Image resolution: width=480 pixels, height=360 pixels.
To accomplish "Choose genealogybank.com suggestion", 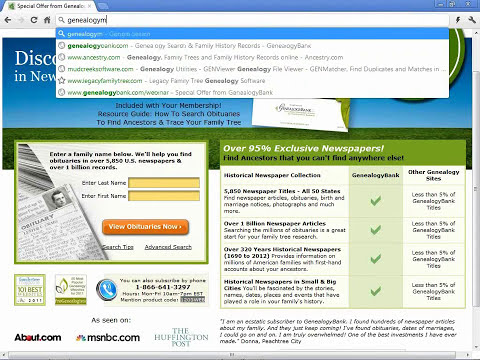I will 252,46.
